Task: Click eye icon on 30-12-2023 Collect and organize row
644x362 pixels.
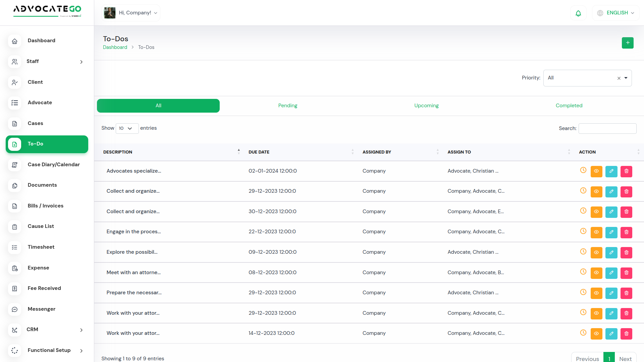Action: (596, 212)
